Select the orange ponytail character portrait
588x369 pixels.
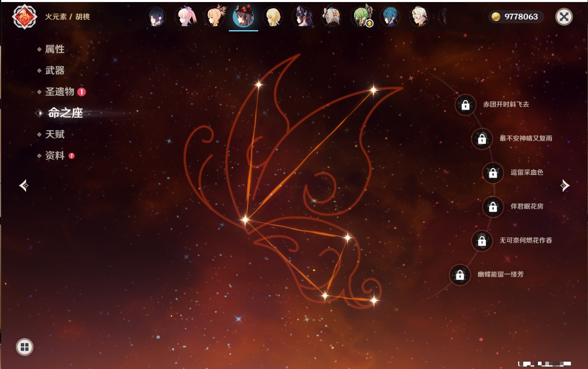coord(215,16)
